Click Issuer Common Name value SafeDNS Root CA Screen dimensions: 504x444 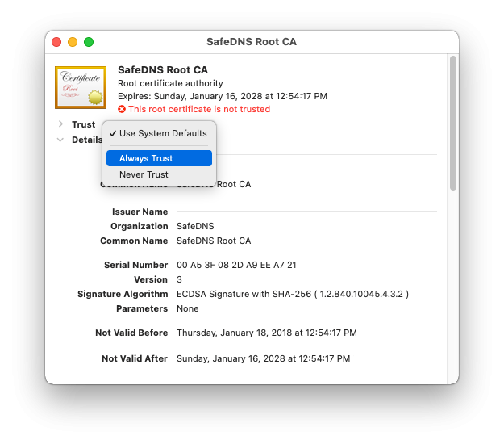pyautogui.click(x=214, y=241)
